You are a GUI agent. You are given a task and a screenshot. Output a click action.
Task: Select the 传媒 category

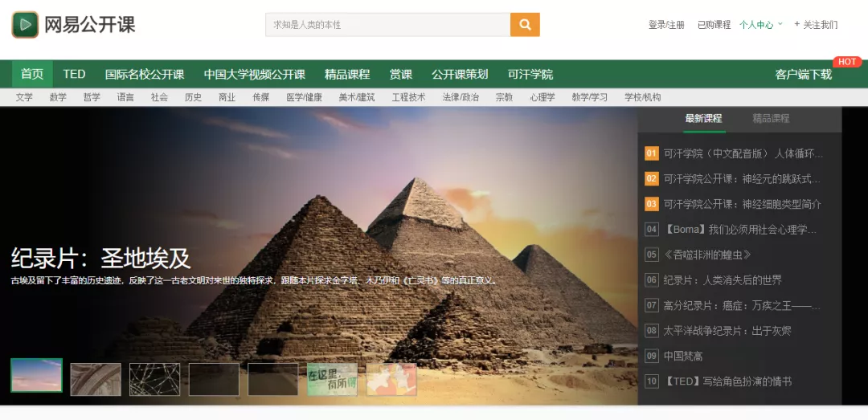pos(260,97)
